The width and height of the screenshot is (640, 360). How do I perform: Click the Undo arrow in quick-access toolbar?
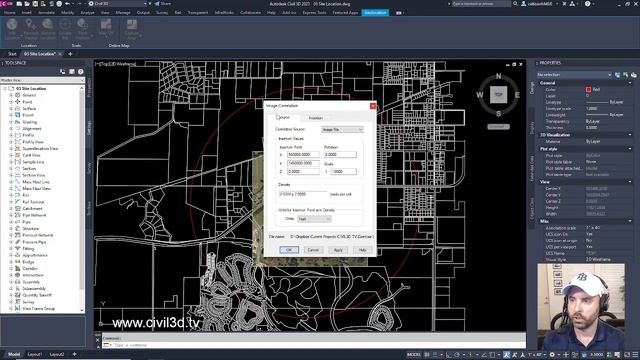click(x=68, y=4)
